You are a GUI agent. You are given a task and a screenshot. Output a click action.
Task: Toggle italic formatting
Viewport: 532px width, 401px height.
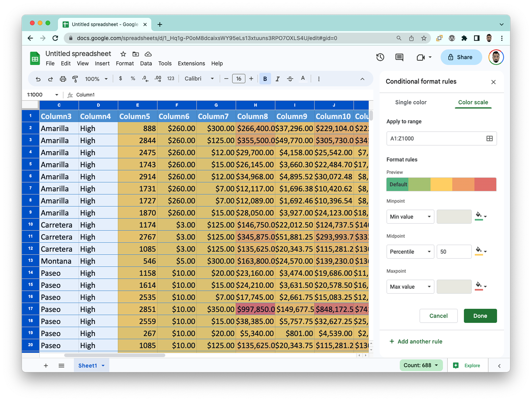[277, 79]
